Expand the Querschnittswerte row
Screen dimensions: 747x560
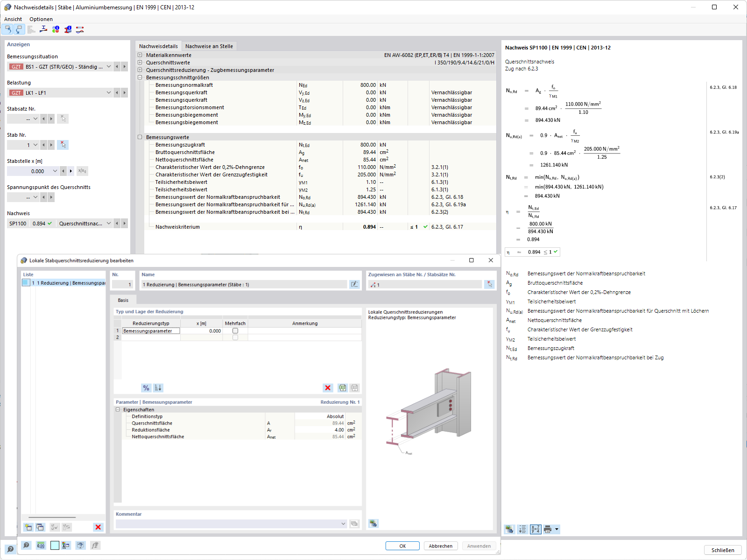(x=140, y=63)
